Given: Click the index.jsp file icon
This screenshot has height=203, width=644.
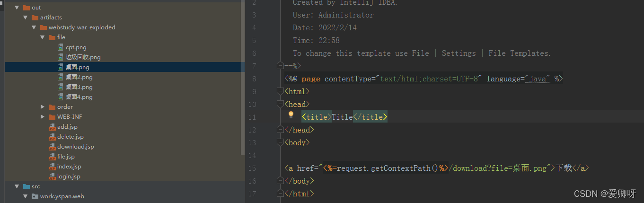Looking at the screenshot, I should 53,167.
